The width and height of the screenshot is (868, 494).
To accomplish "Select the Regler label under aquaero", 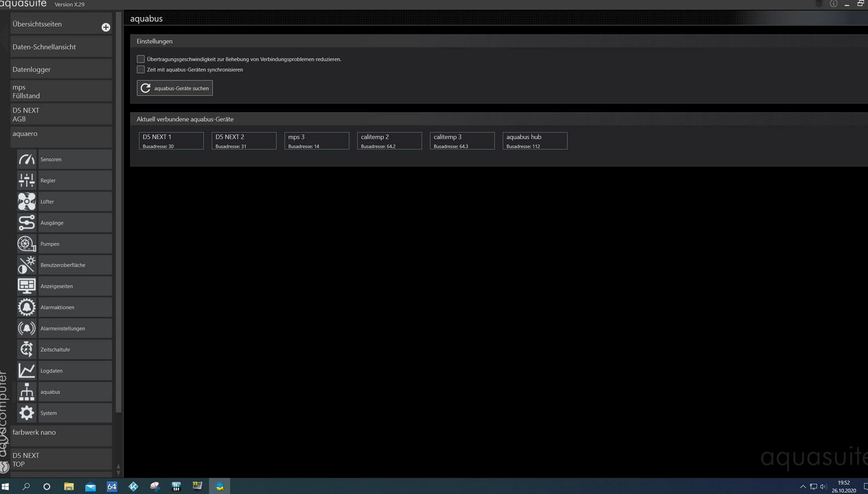I will tap(75, 180).
